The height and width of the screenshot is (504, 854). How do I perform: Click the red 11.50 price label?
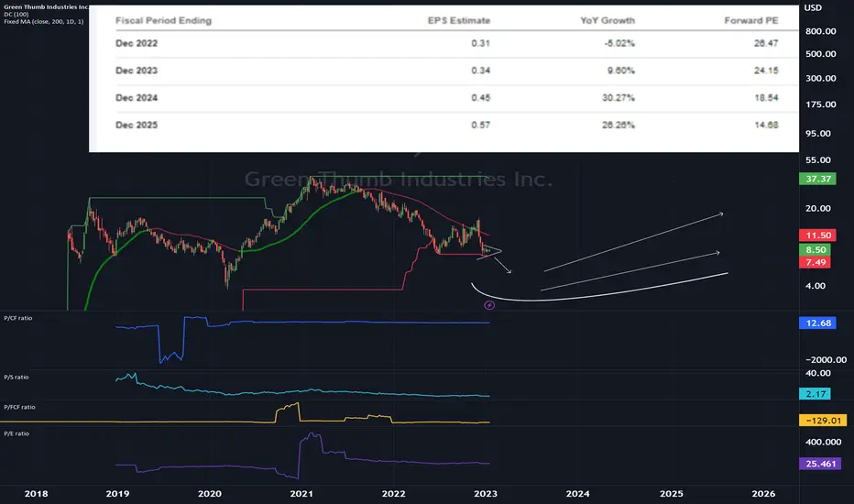coord(817,236)
